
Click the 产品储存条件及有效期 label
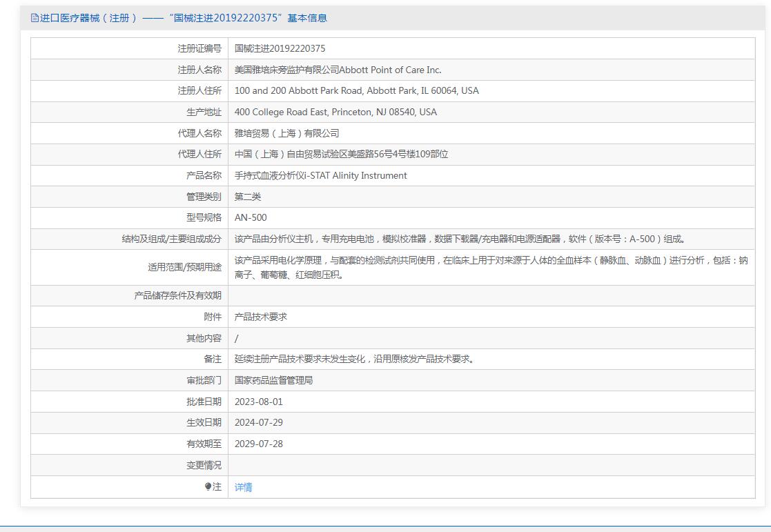[178, 295]
